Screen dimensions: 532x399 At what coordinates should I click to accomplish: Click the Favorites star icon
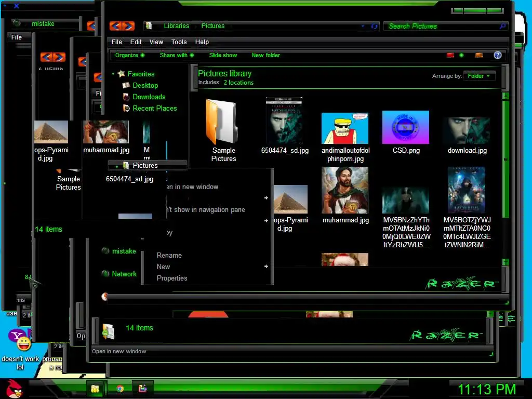click(121, 74)
